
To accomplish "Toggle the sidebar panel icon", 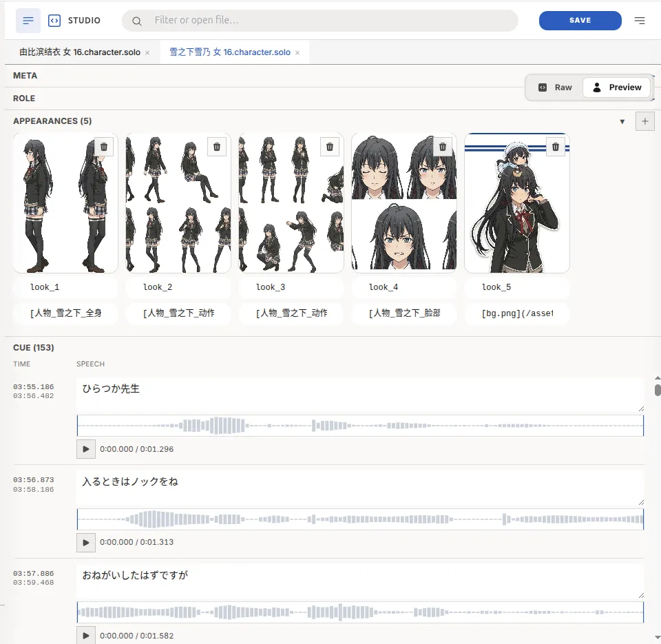I will [x=28, y=20].
